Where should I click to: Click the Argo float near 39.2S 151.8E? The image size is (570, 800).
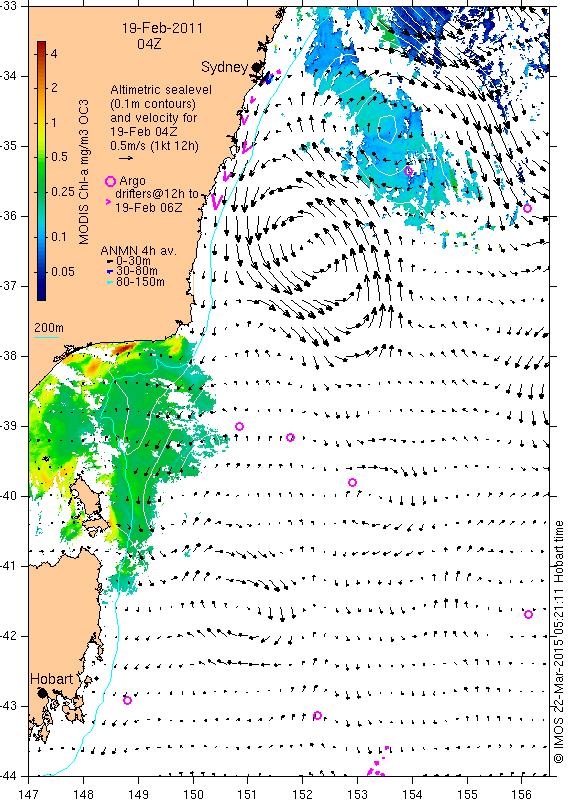(x=290, y=437)
